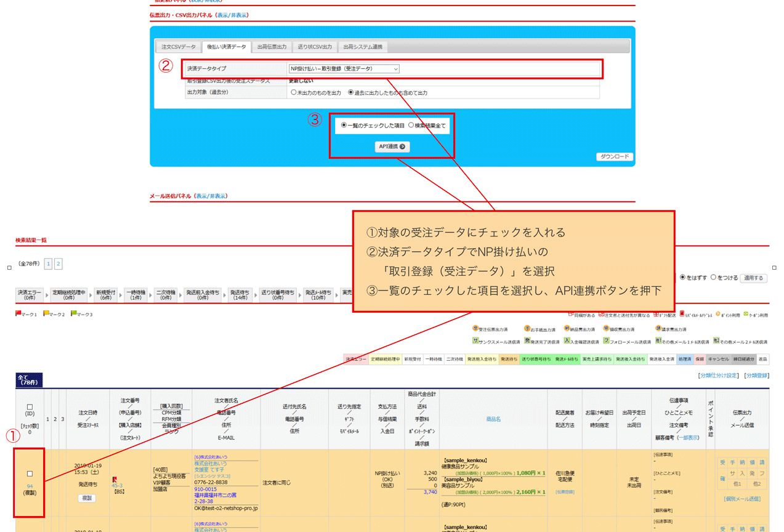Click the ダウンロード button
784x532 pixels.
coord(614,156)
